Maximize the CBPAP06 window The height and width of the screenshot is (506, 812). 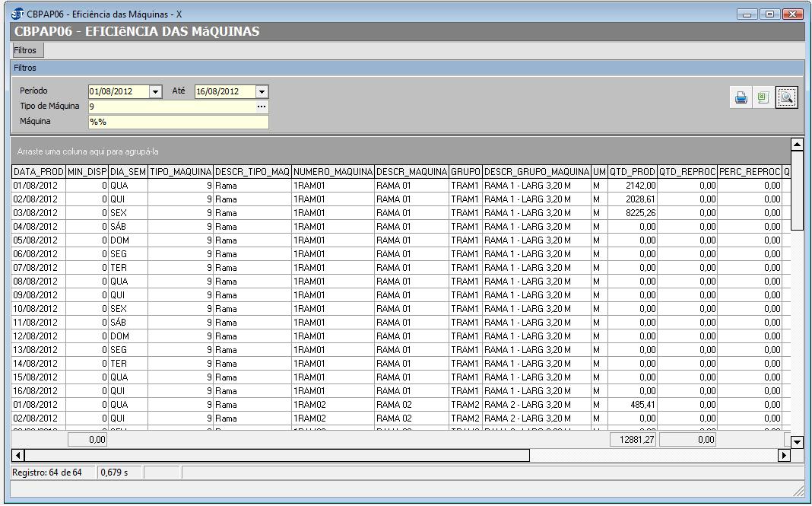pyautogui.click(x=769, y=14)
